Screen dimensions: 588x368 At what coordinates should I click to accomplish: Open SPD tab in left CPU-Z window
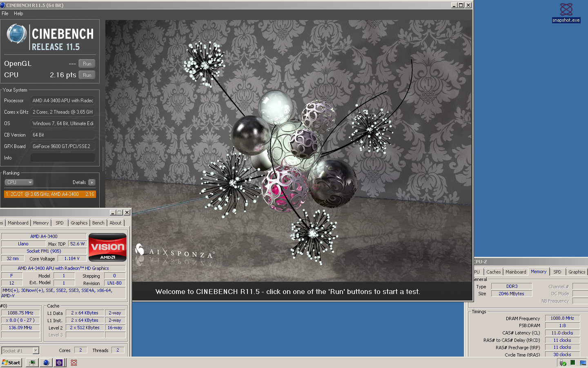tap(60, 223)
